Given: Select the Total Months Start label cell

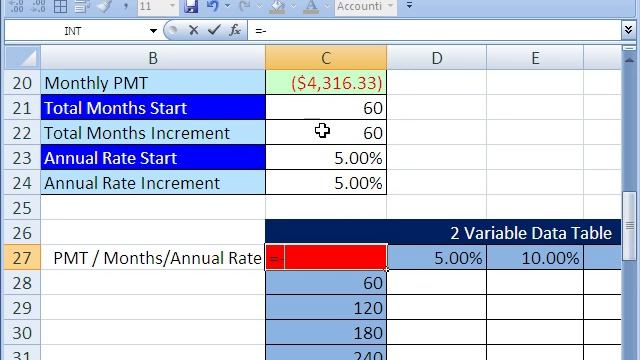Looking at the screenshot, I should [153, 108].
